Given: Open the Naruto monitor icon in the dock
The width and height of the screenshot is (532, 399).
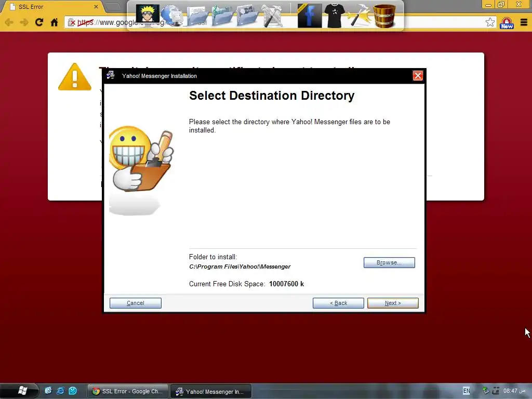Looking at the screenshot, I should click(148, 14).
